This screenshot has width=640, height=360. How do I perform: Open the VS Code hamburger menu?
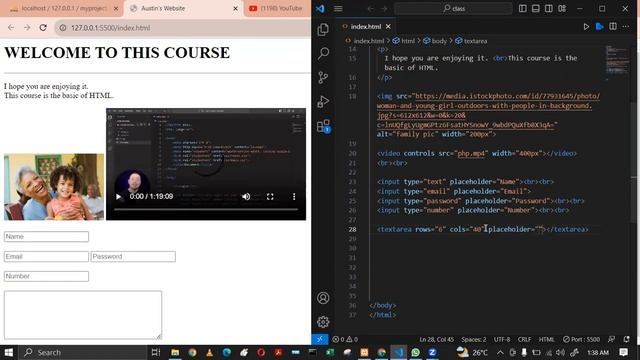[338, 8]
